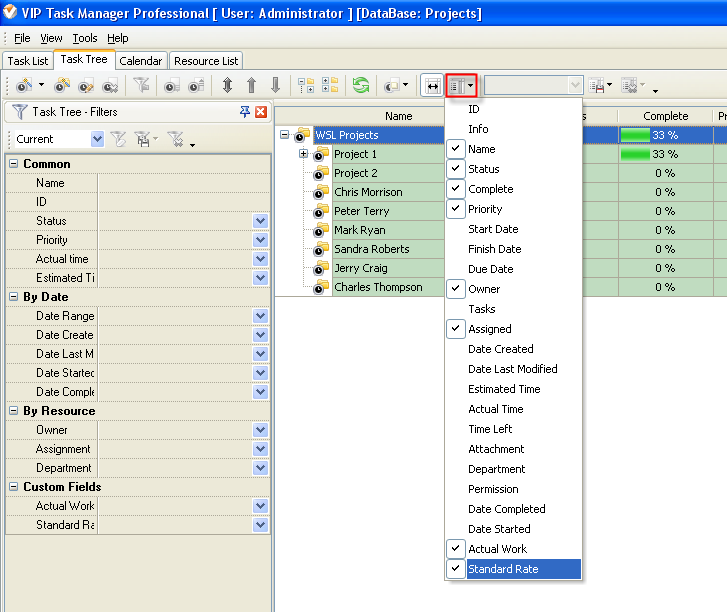The width and height of the screenshot is (727, 612).
Task: Uncheck the Priority column option
Action: click(457, 209)
